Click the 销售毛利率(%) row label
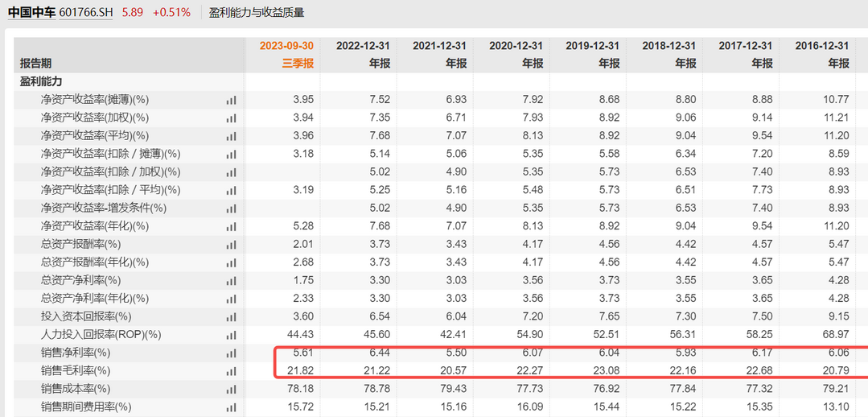This screenshot has width=868, height=417. coord(76,371)
